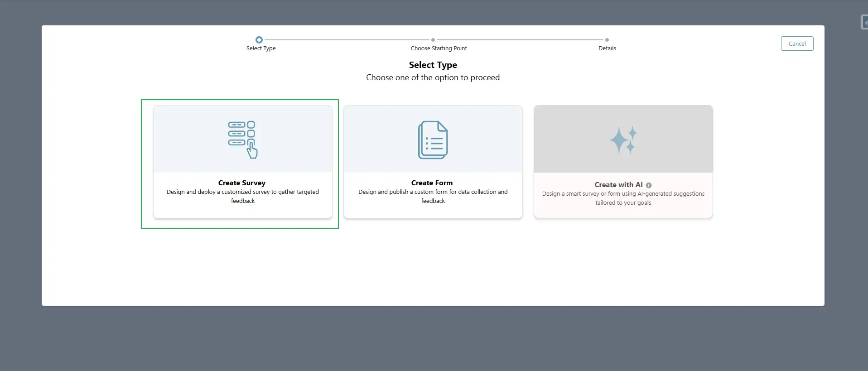Click the Choose Starting Point step dot
The height and width of the screenshot is (371, 868).
coord(433,40)
